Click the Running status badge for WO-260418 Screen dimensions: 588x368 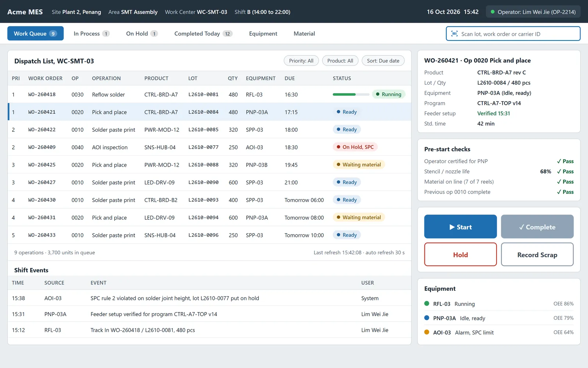coord(388,94)
